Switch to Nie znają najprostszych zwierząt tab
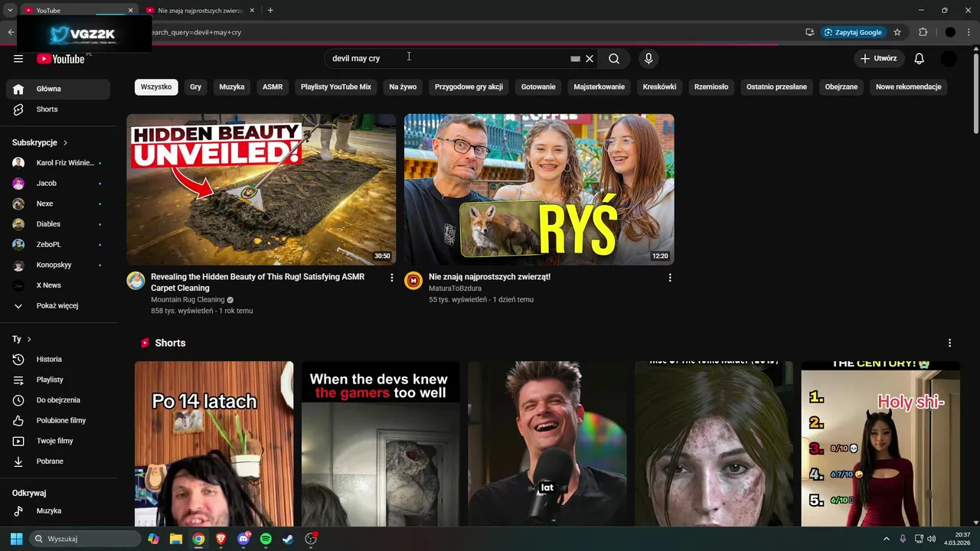Image resolution: width=980 pixels, height=551 pixels. (201, 10)
